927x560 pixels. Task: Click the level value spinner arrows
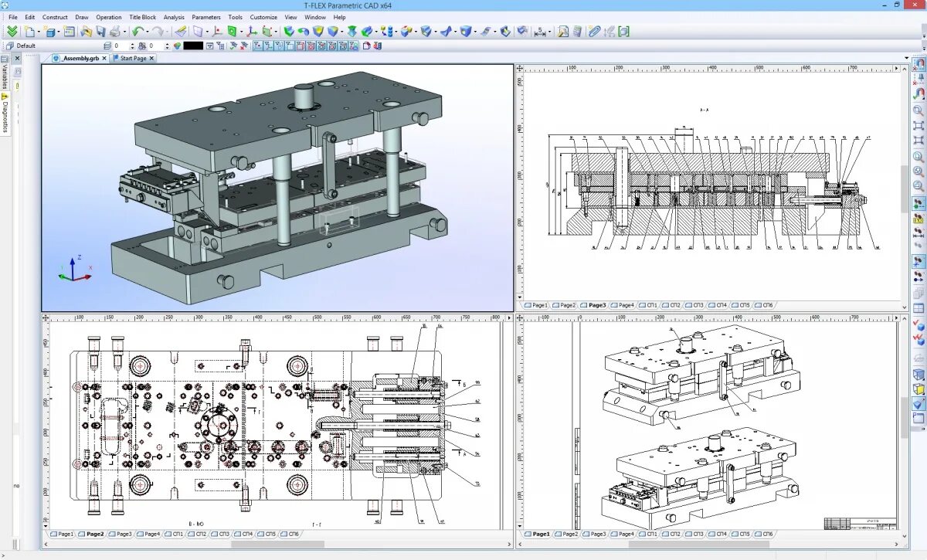(133, 46)
